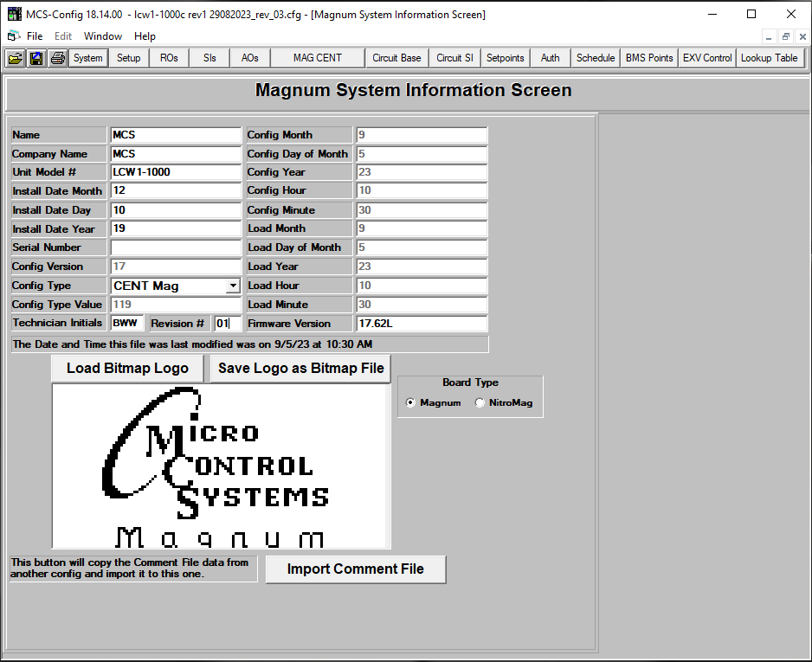Click the Save Logo as Bitmap File button
This screenshot has height=662, width=812.
(300, 368)
